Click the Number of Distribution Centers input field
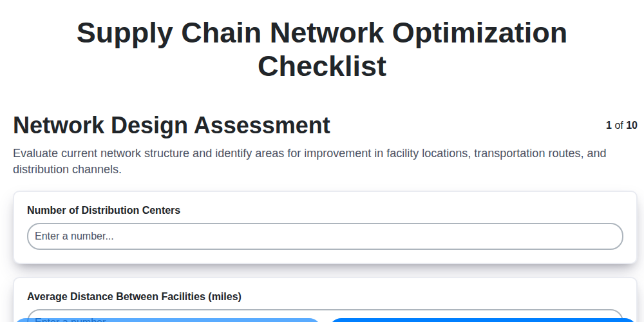This screenshot has width=644, height=322. 325,236
